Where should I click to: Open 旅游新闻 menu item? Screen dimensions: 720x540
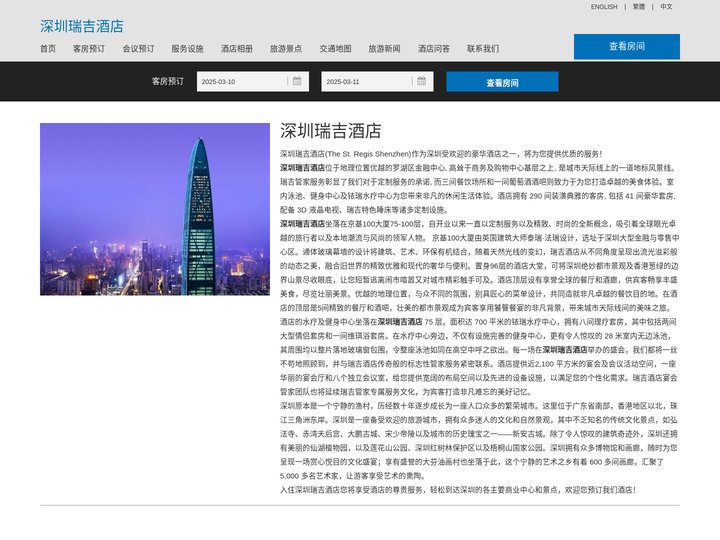(384, 49)
